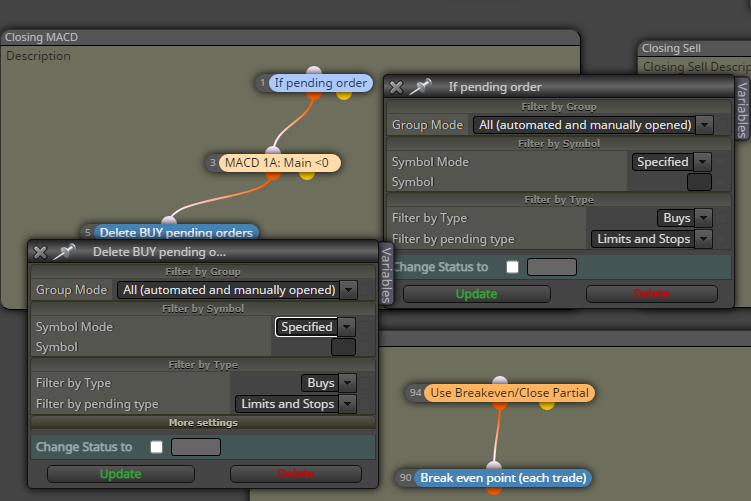Tick faint checkbox beside Symbol Mode in Delete BUY pending panel
The height and width of the screenshot is (501, 751).
364,327
